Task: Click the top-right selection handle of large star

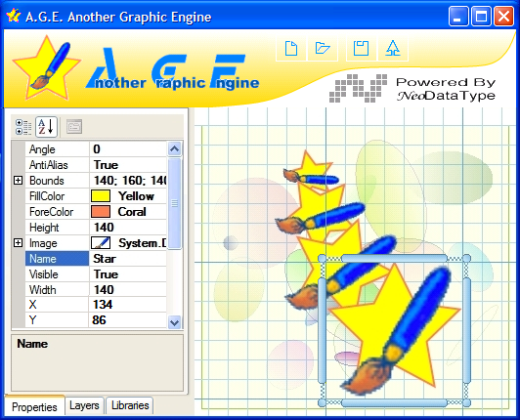Action: [466, 258]
